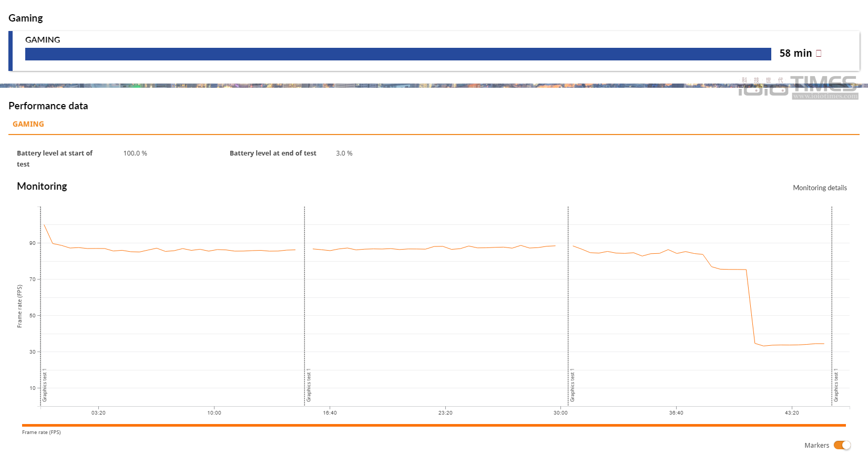Image resolution: width=868 pixels, height=475 pixels.
Task: Click the Gaming page heading
Action: 26,18
